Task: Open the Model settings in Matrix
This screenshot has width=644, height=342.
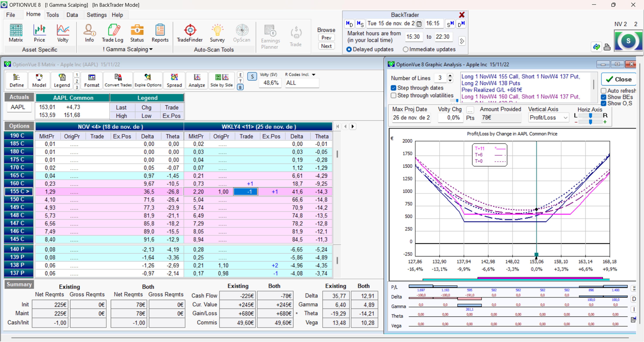Action: point(39,80)
